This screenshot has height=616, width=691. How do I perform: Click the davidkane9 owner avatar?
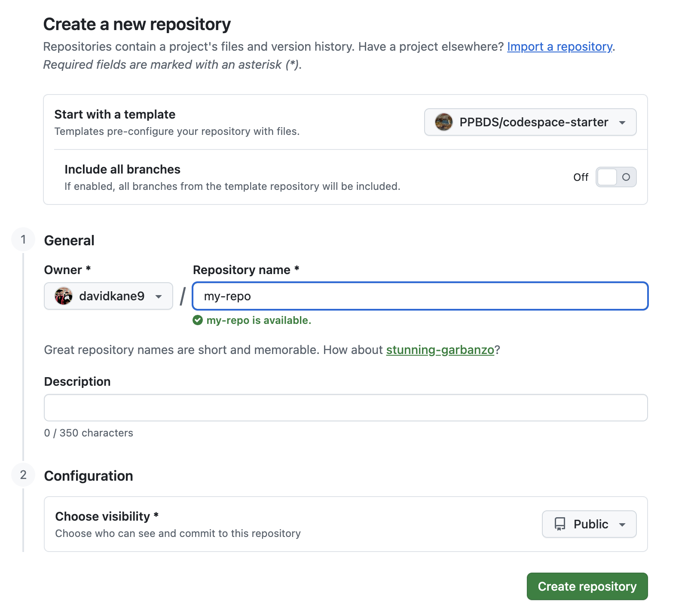click(64, 296)
